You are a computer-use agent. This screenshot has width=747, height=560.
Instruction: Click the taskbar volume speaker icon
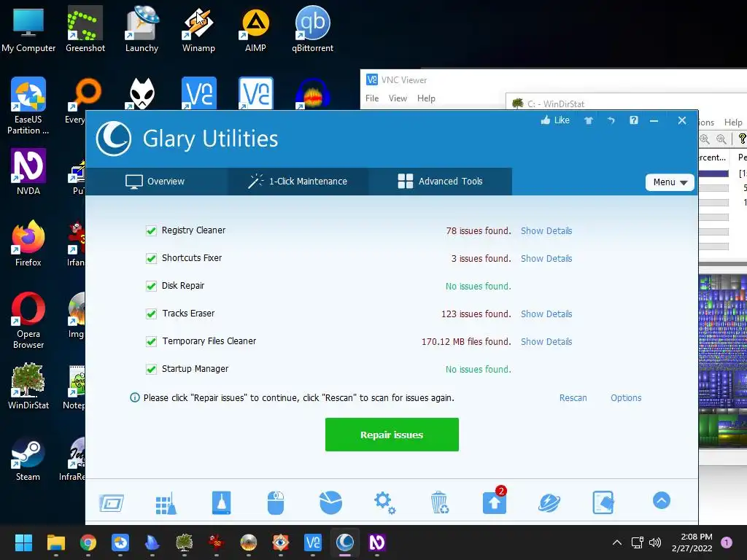coord(655,542)
